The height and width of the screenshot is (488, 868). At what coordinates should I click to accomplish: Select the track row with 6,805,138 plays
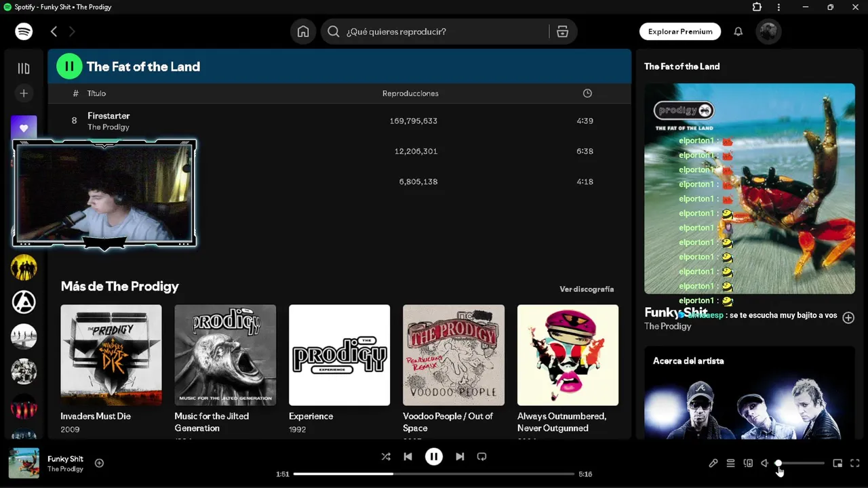[339, 182]
